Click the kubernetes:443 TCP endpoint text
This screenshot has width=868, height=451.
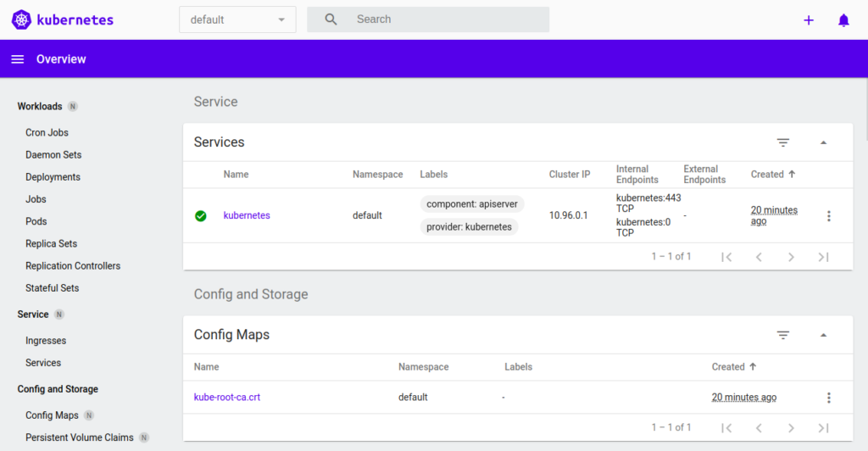(x=648, y=203)
